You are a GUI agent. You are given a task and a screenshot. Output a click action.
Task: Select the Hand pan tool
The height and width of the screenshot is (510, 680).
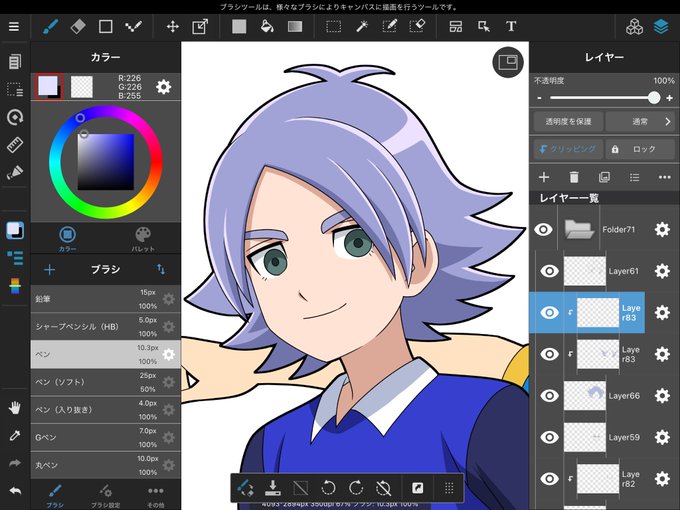[15, 408]
